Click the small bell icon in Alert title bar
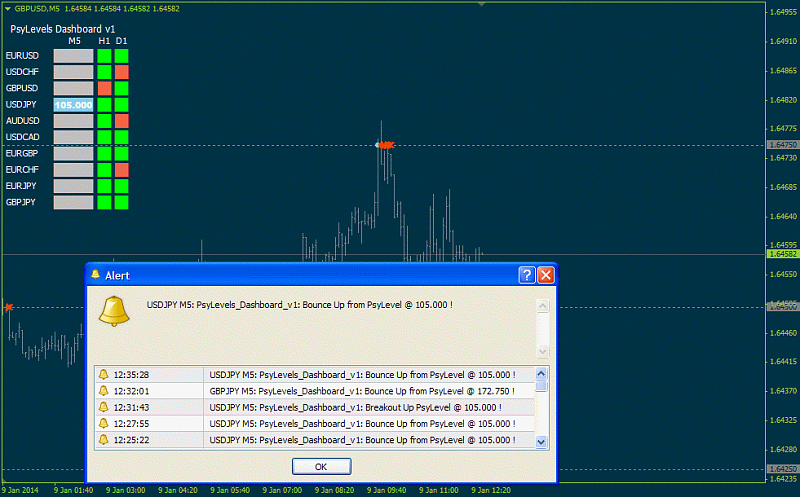The width and height of the screenshot is (800, 497). [96, 274]
